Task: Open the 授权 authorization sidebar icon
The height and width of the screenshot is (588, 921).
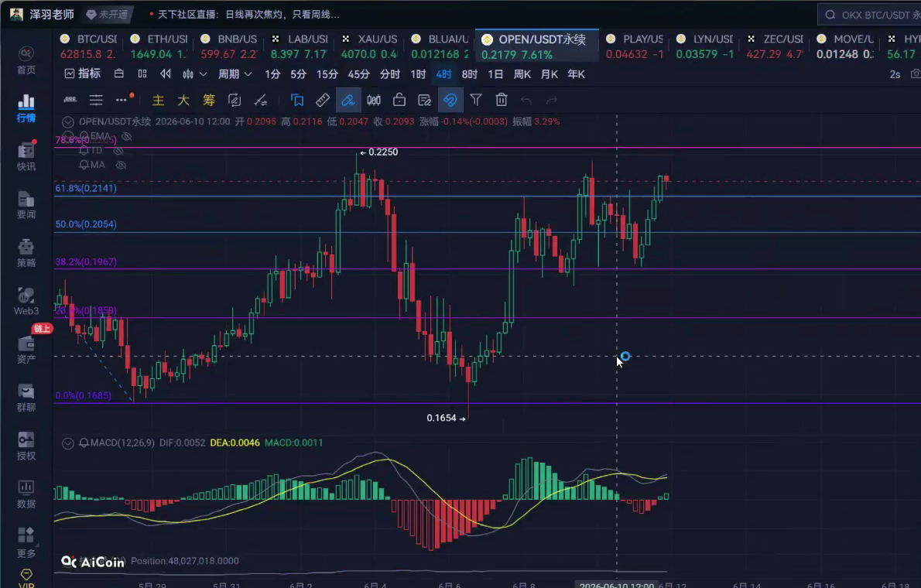Action: pos(26,446)
